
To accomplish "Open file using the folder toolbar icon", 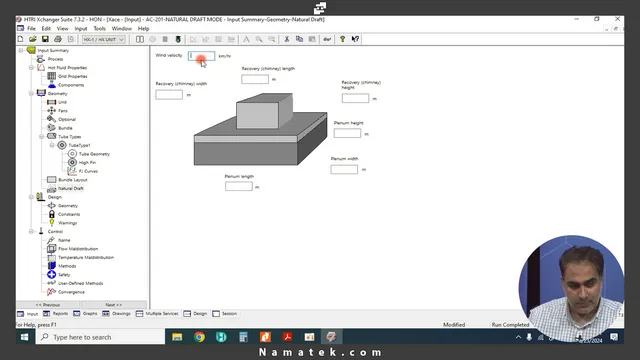I will click(x=33, y=39).
